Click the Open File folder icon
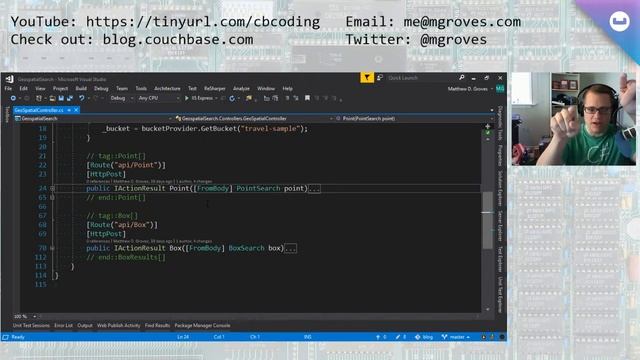Screen dimensions: 640x360 52,98
